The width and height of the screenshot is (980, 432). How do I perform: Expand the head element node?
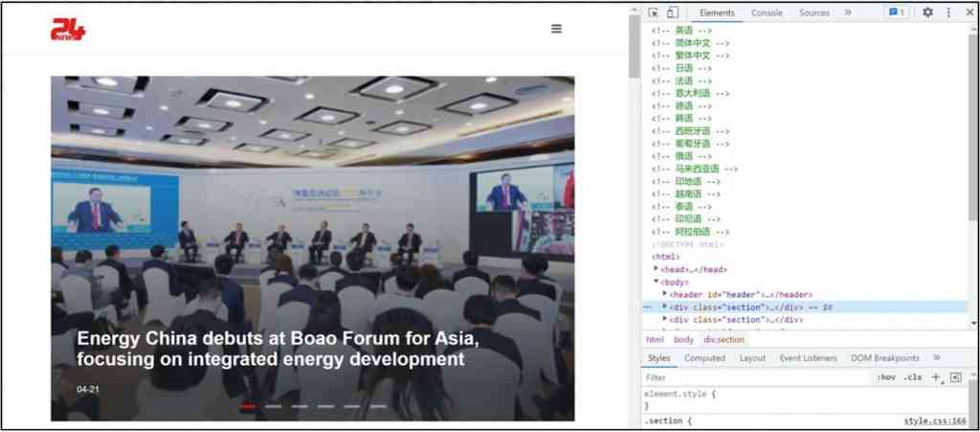coord(657,269)
